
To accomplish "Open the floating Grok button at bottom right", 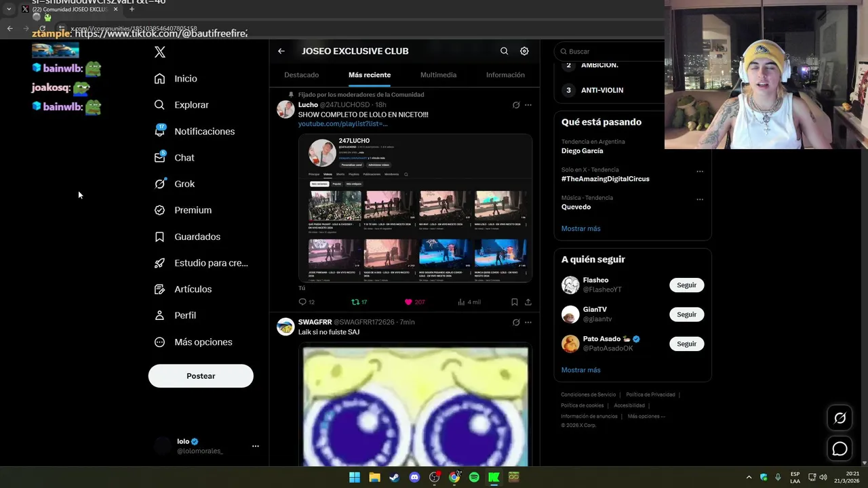I will pyautogui.click(x=840, y=418).
